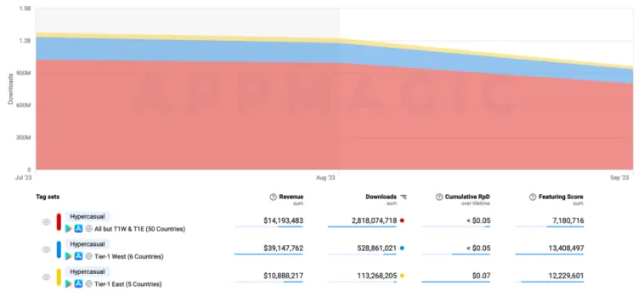Click revenue value $10,888,217

(284, 276)
